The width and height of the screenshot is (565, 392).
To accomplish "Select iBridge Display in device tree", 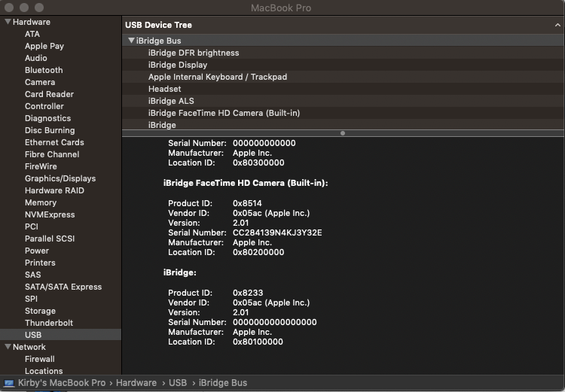I will pyautogui.click(x=343, y=65).
